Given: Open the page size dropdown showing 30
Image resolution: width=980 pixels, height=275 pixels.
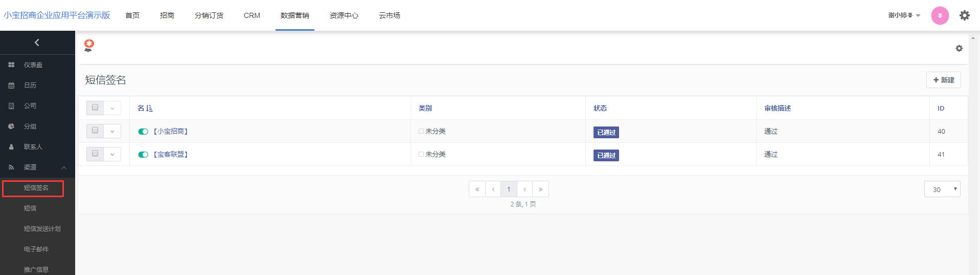Looking at the screenshot, I should 942,189.
